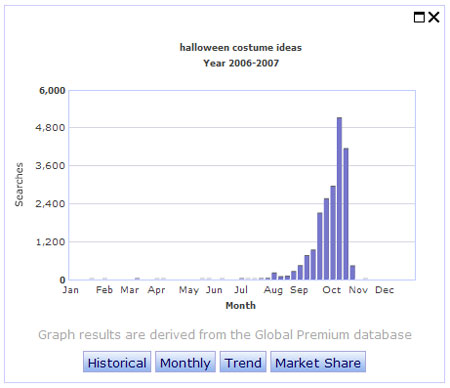Screen dimensions: 450x388
Task: Click the Jan month axis label
Action: tap(71, 290)
